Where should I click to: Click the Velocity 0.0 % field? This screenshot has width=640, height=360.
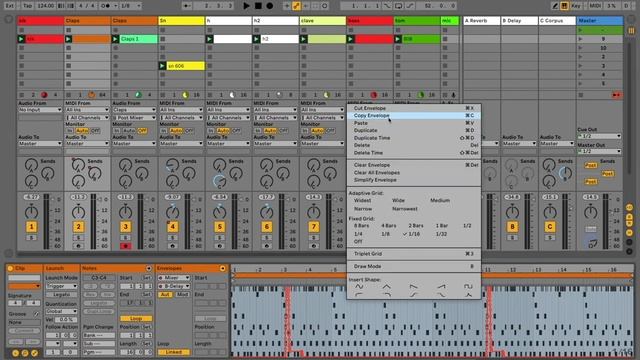click(x=65, y=320)
